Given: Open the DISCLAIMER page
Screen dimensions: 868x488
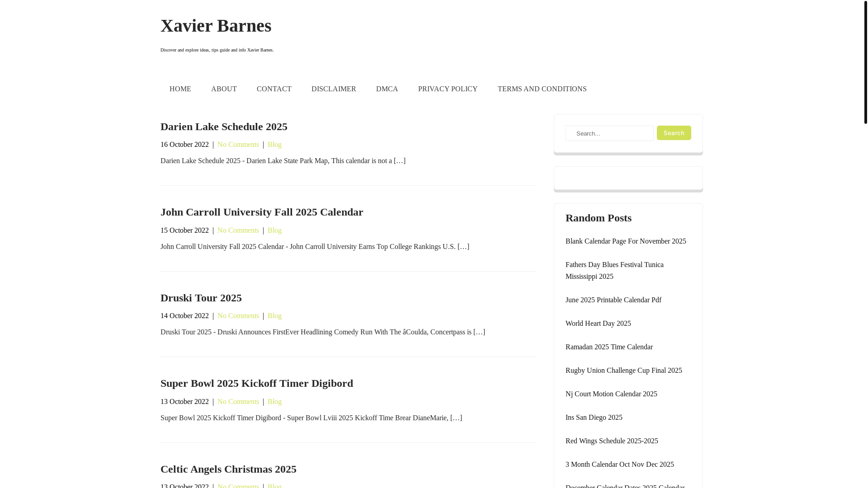Looking at the screenshot, I should click(334, 89).
